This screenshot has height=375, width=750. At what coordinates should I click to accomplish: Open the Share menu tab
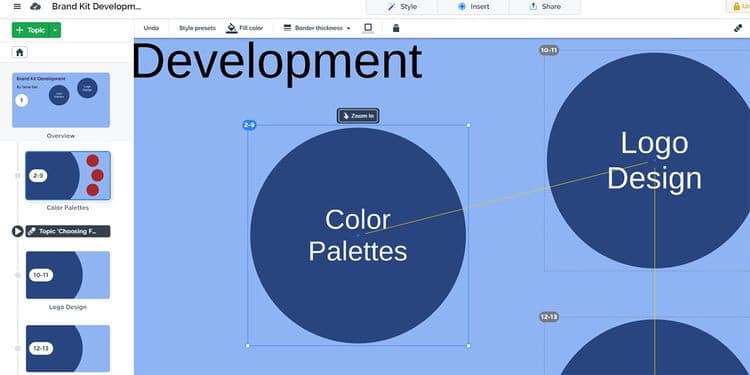(x=545, y=7)
